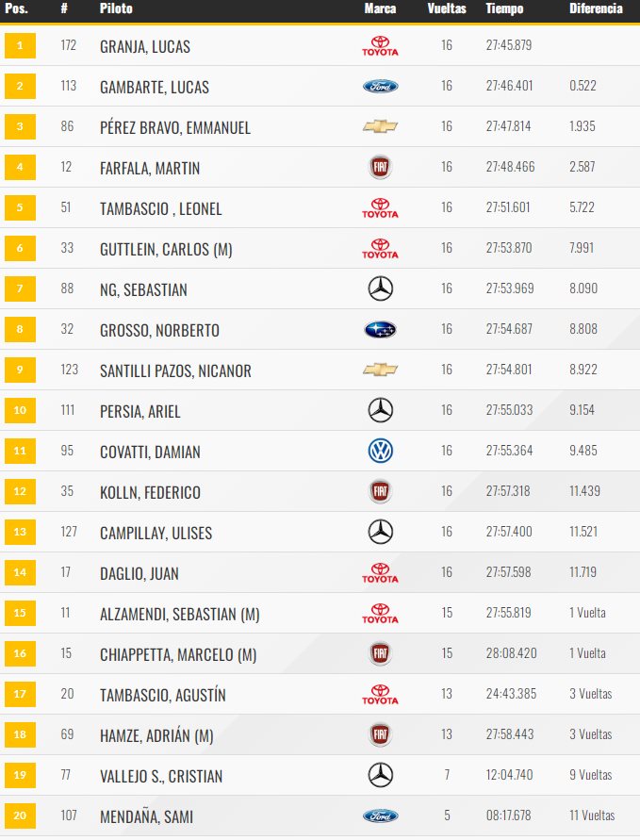Select driver Santilli Pazos, Nicanor
This screenshot has height=840, width=640.
tap(175, 371)
